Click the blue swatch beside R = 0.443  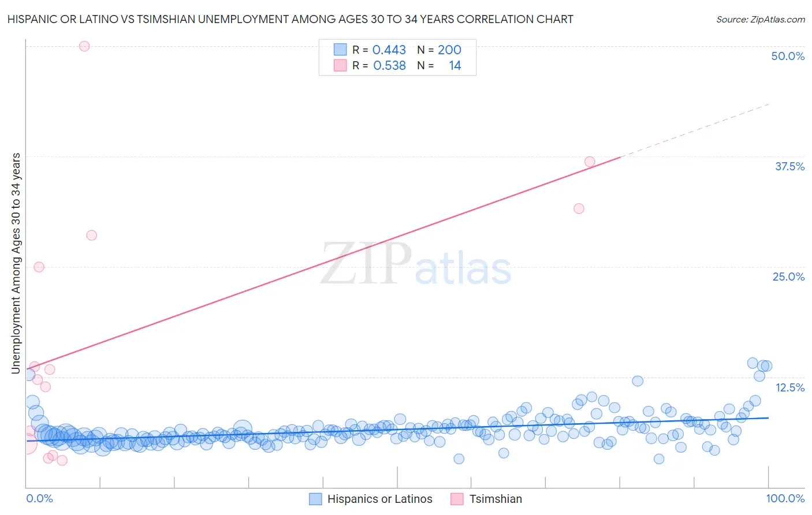tap(340, 50)
